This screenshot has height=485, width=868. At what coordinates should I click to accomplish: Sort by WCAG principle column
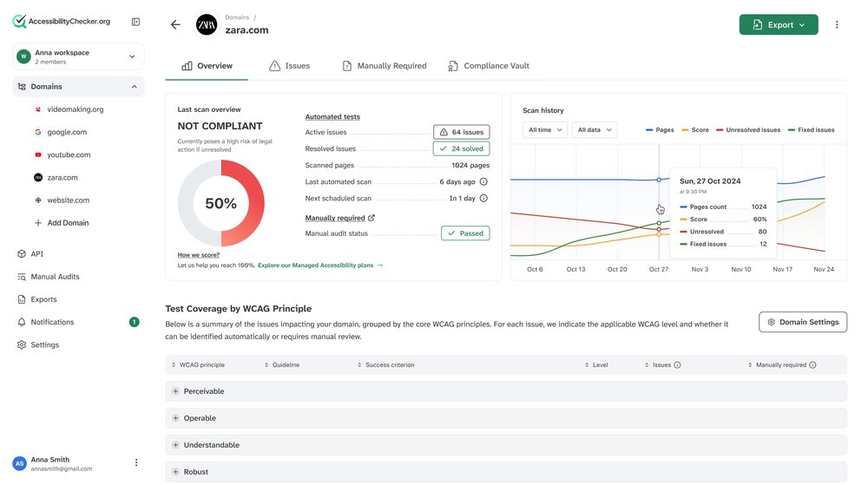[x=198, y=364]
